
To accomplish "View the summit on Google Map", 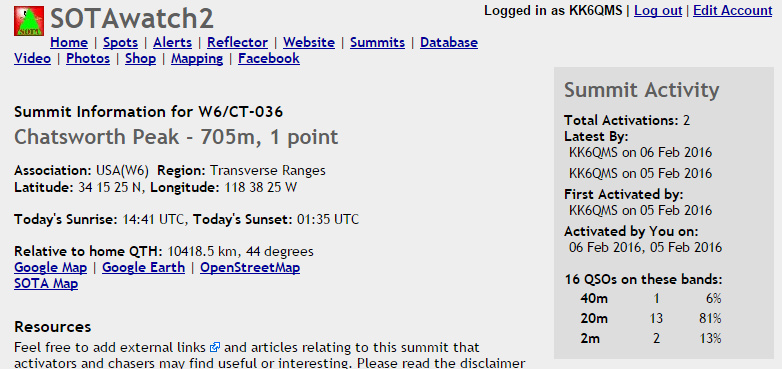I will tap(50, 268).
